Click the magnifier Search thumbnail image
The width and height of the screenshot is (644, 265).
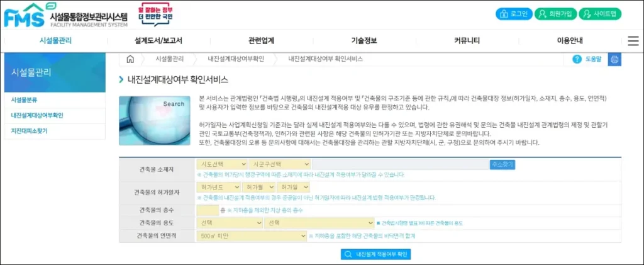[155, 121]
